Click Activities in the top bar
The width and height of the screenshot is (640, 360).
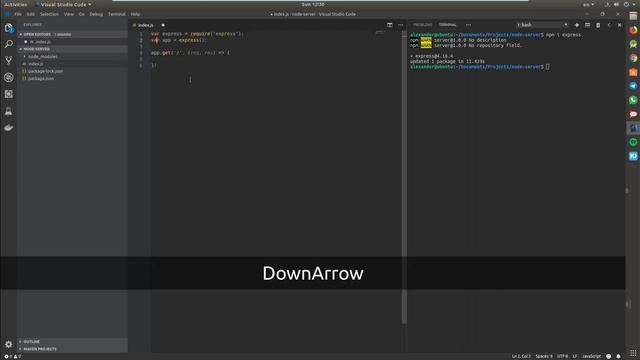click(16, 4)
